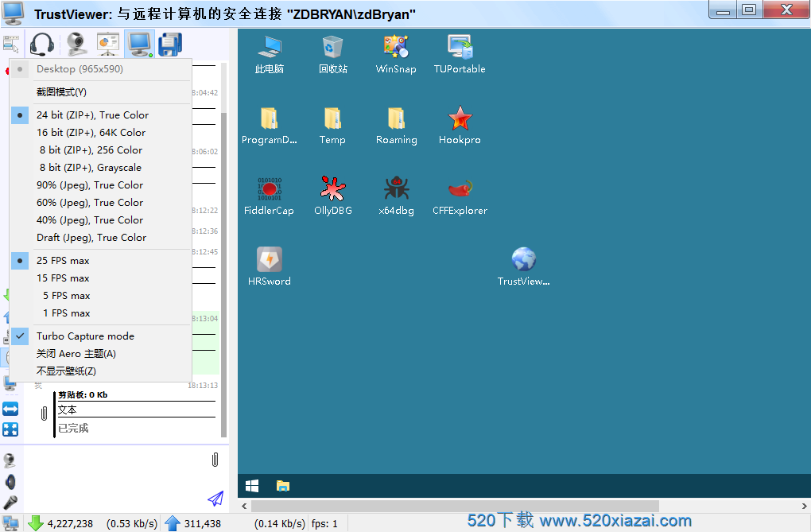Select Draft (Jpeg), True Color
The width and height of the screenshot is (811, 532).
coord(101,238)
